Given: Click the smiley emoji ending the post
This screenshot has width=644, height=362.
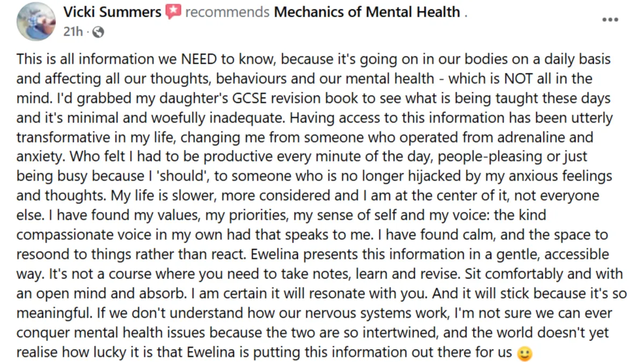Looking at the screenshot, I should (523, 354).
